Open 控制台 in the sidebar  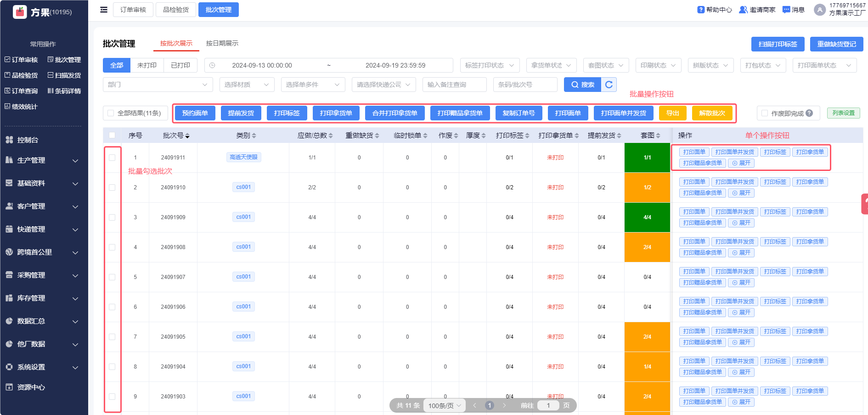coord(28,140)
